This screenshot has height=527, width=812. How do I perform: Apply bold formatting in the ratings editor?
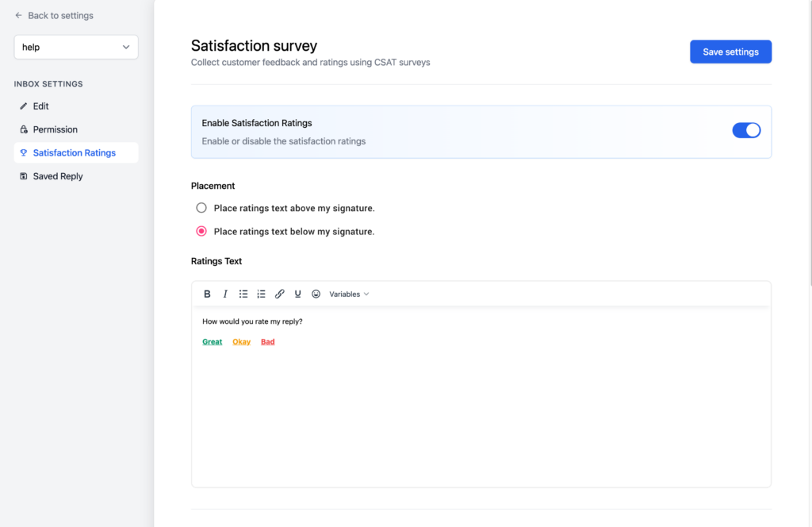coord(207,294)
